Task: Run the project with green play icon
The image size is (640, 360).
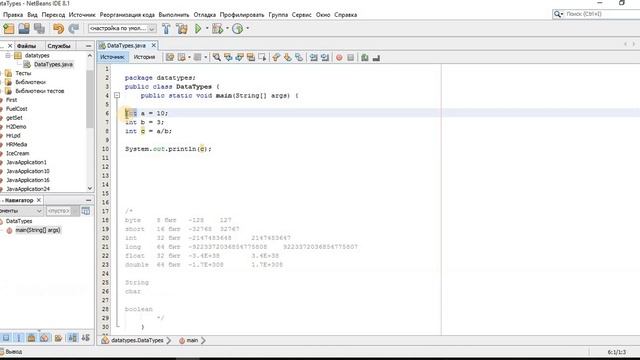Action: point(198,29)
